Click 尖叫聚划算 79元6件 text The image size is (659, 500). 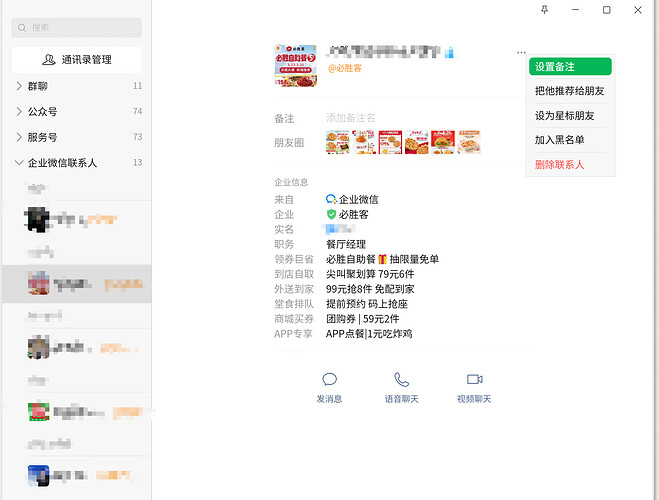tap(370, 274)
